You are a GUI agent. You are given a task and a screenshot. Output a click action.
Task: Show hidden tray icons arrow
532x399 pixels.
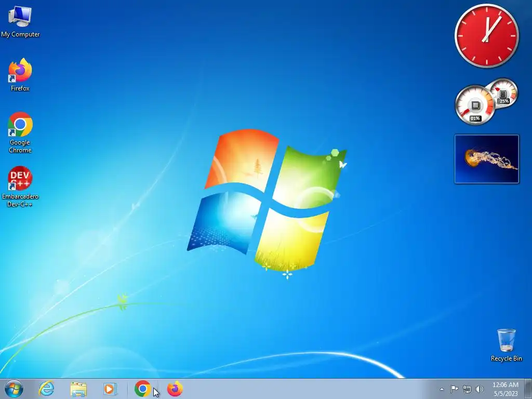pos(442,389)
